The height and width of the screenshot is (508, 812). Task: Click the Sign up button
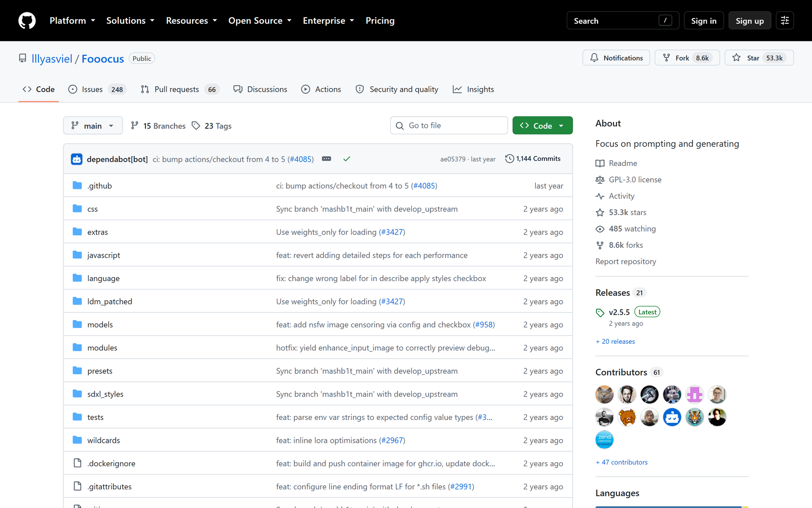[750, 20]
